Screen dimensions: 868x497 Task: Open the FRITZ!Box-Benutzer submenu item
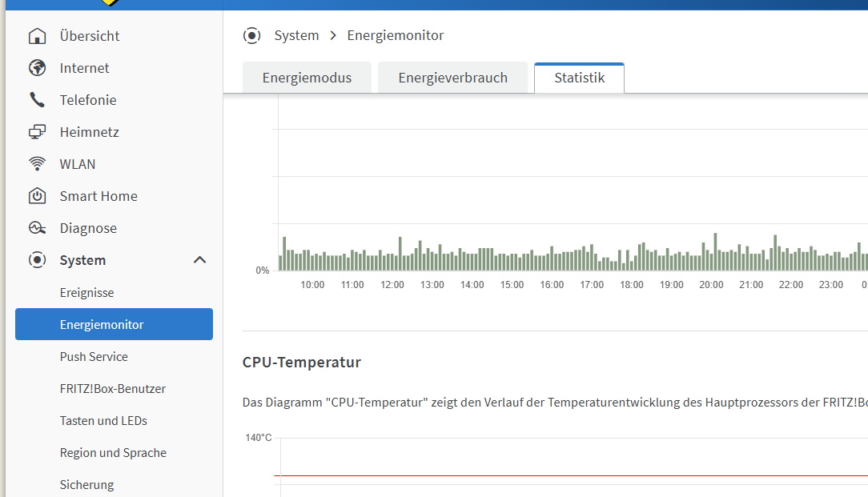[113, 388]
